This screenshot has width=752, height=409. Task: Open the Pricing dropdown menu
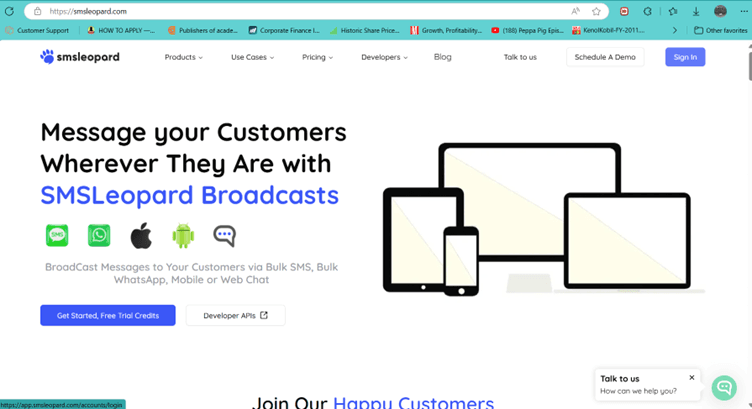317,57
